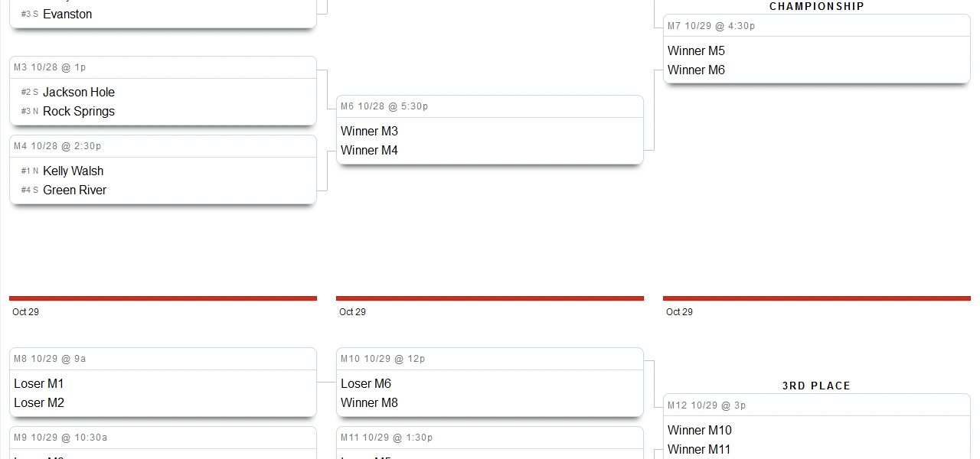The width and height of the screenshot is (980, 459).
Task: Open the M6 10/28 @ 5:30p match header
Action: click(384, 106)
